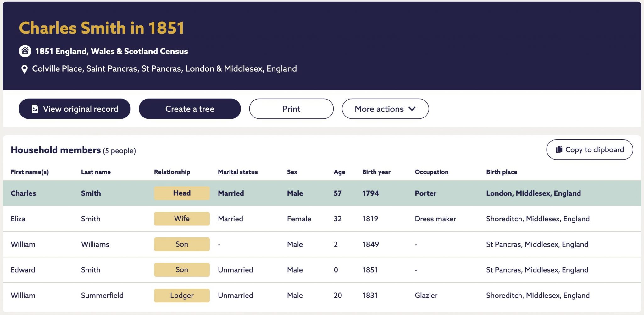Click Eliza's birth place Shoreditch, Middlesex, England

[538, 219]
